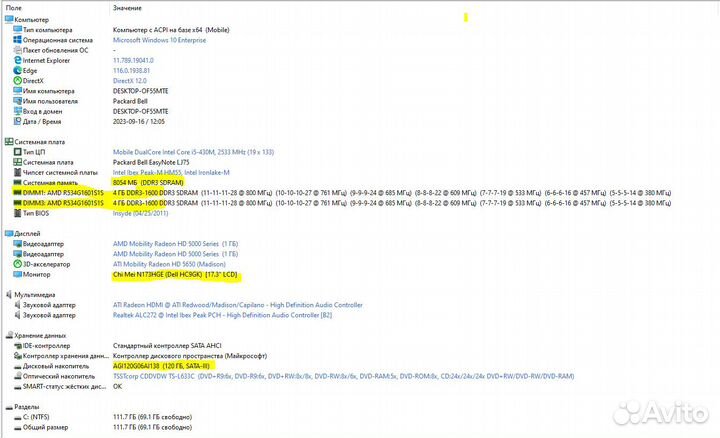Click the SMART-статус жёстких дисков icon
Image resolution: width=720 pixels, height=438 pixels.
point(16,386)
